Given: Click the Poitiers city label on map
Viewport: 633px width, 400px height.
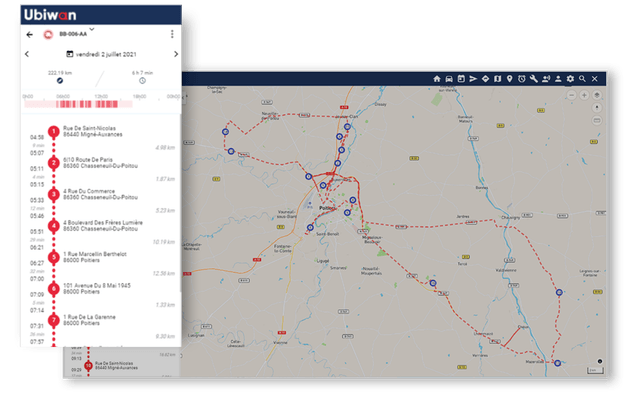Looking at the screenshot, I should (x=327, y=208).
